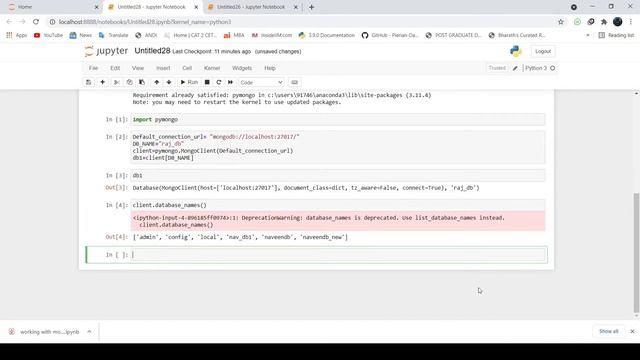Screen dimensions: 640x360
Task: Go back in browser history
Action: click(9, 22)
